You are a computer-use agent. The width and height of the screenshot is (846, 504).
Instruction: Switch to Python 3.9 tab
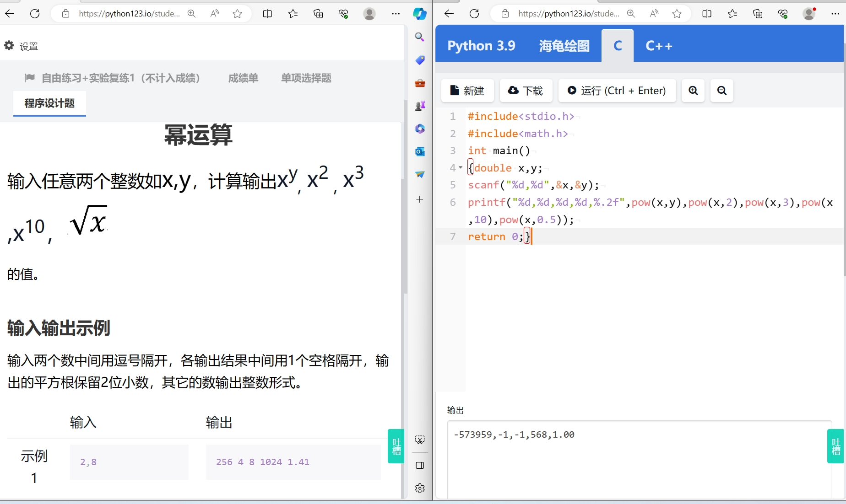[x=481, y=46]
